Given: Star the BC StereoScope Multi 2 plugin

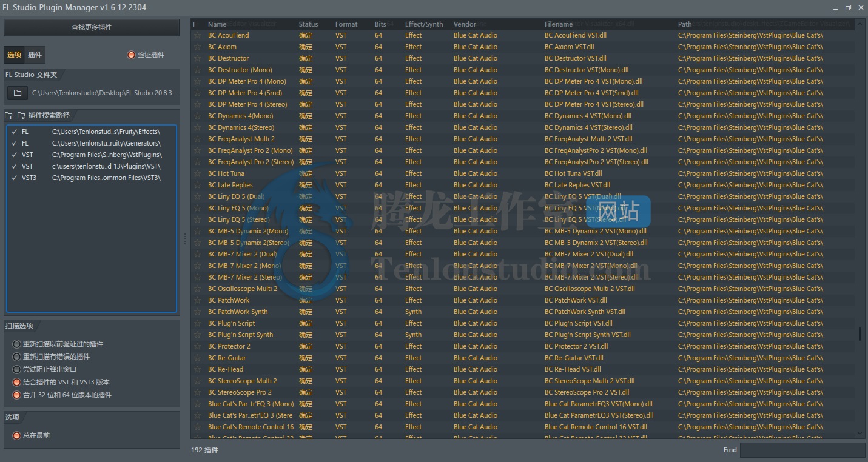Looking at the screenshot, I should pyautogui.click(x=197, y=381).
